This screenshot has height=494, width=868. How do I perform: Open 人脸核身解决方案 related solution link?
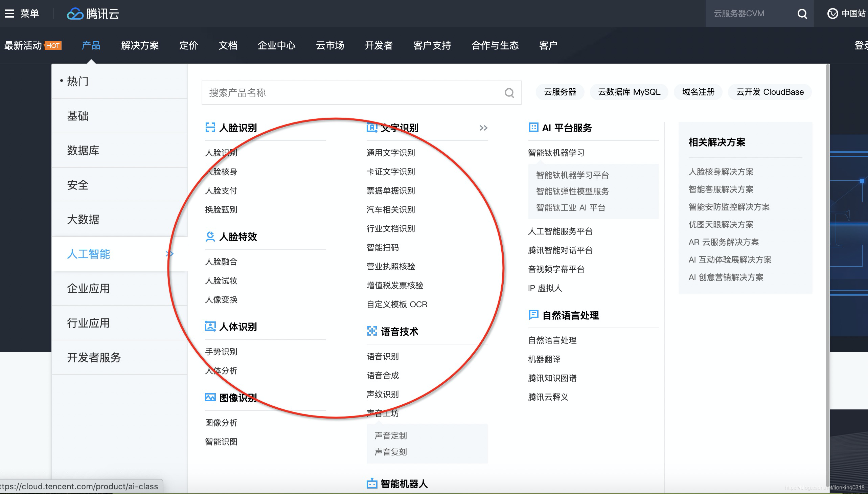tap(721, 172)
